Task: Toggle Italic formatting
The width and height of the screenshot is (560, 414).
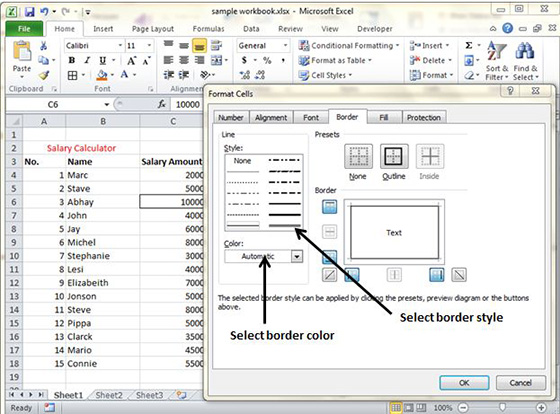Action: [87, 60]
